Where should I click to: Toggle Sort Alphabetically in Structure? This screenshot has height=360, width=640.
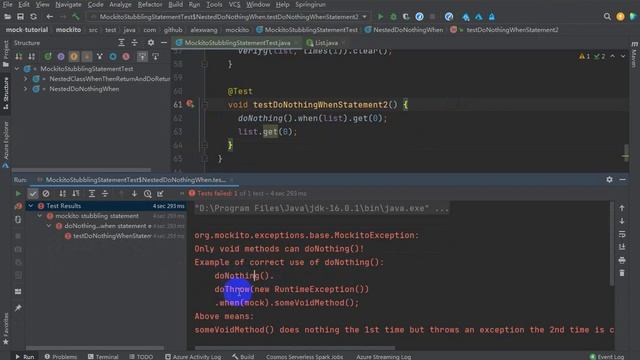click(31, 56)
